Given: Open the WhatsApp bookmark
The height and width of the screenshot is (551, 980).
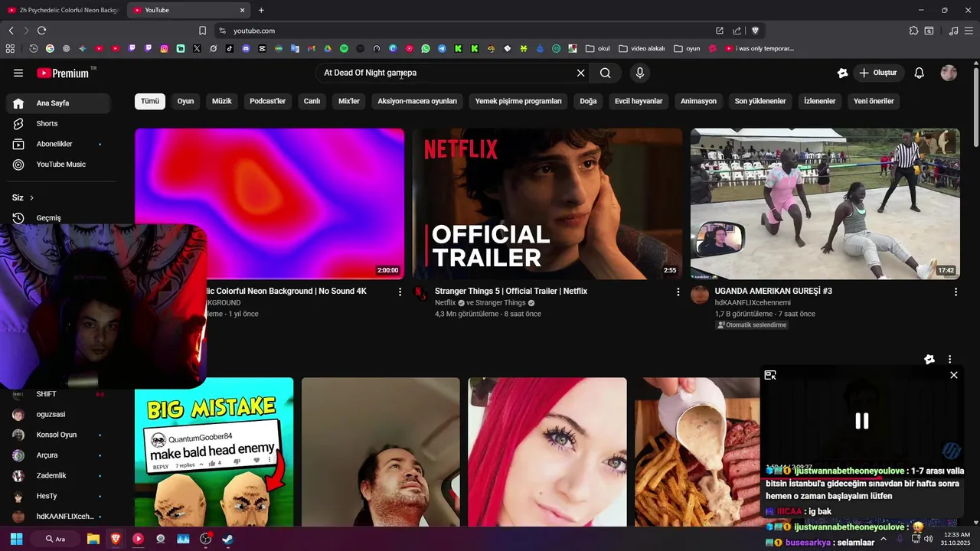Looking at the screenshot, I should tap(426, 48).
